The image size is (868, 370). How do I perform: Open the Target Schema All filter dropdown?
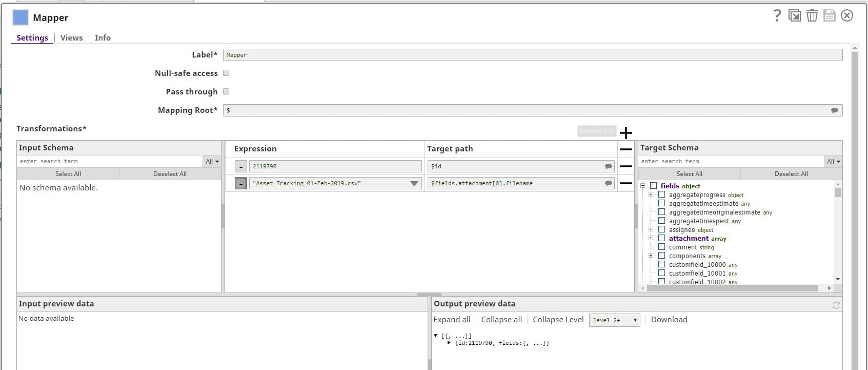[x=834, y=161]
